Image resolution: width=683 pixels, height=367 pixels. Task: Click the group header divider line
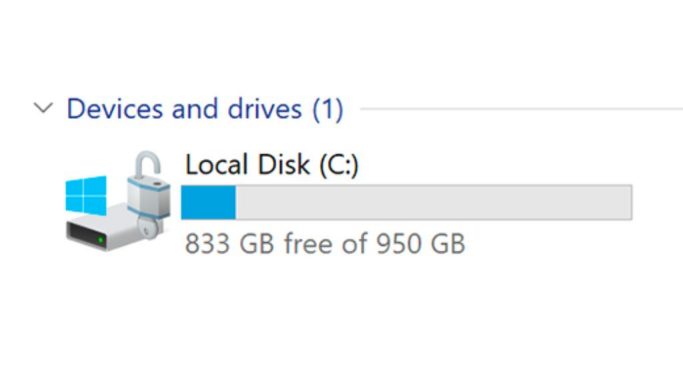[521, 108]
